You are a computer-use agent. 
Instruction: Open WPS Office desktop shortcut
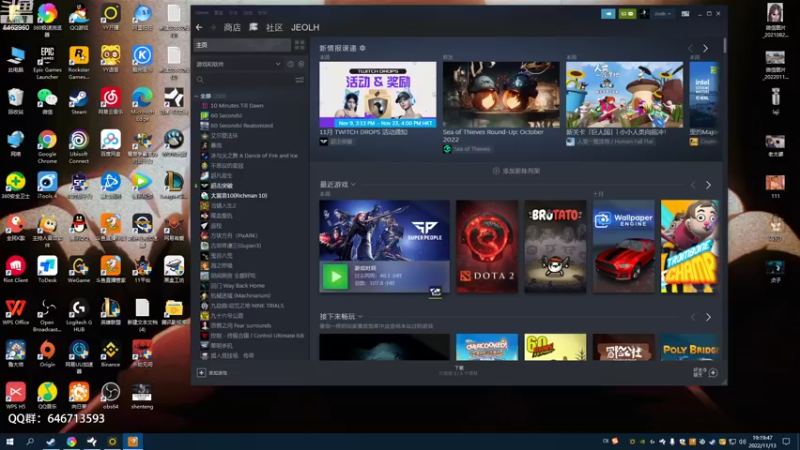point(15,312)
